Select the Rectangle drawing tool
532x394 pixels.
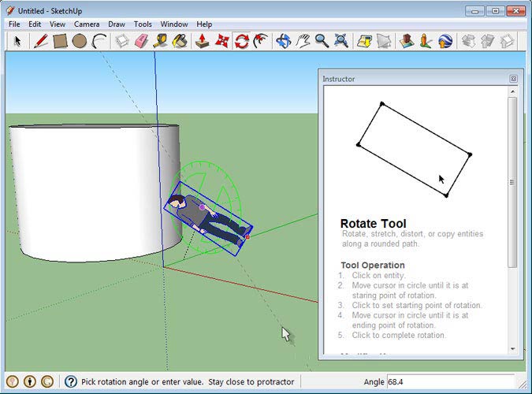click(60, 41)
